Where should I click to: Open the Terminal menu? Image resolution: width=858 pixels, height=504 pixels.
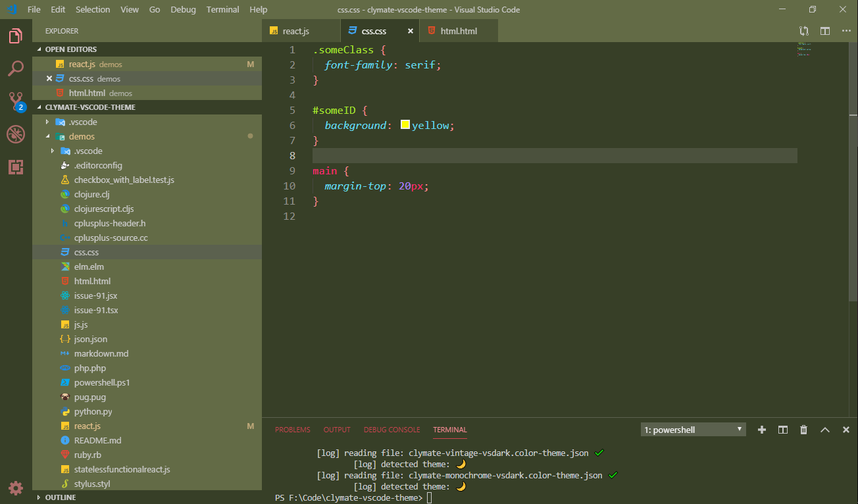point(222,9)
